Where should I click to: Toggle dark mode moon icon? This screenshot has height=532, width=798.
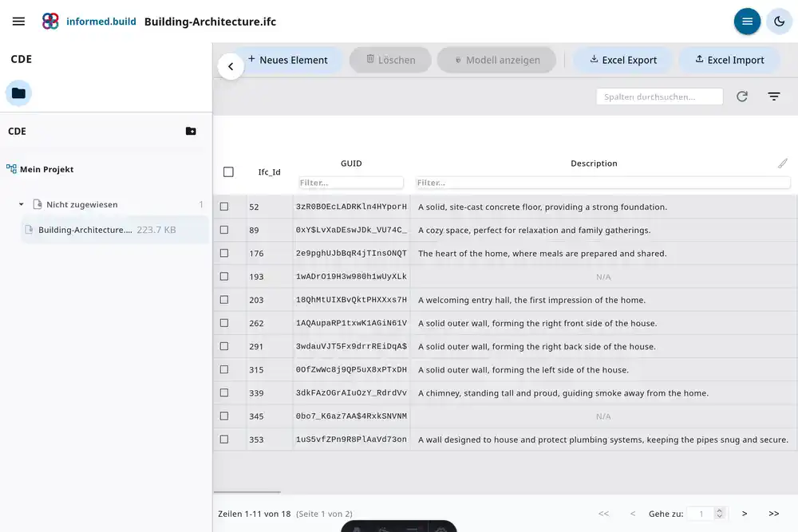coord(779,22)
